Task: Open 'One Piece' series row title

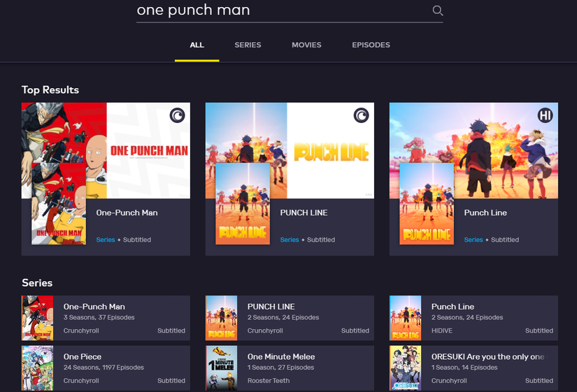Action: click(x=83, y=356)
